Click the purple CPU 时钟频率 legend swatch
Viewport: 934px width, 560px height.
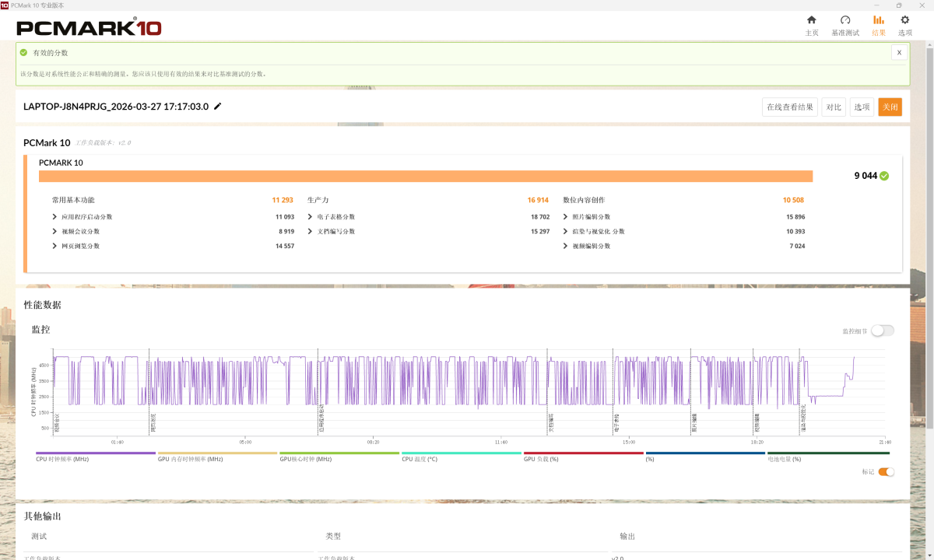pos(96,453)
